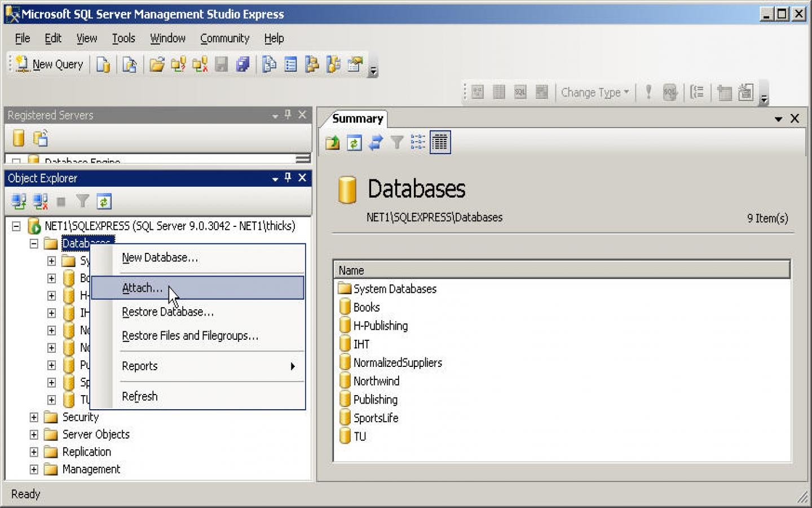Click the Connect icon in Object Explorer

pyautogui.click(x=19, y=201)
